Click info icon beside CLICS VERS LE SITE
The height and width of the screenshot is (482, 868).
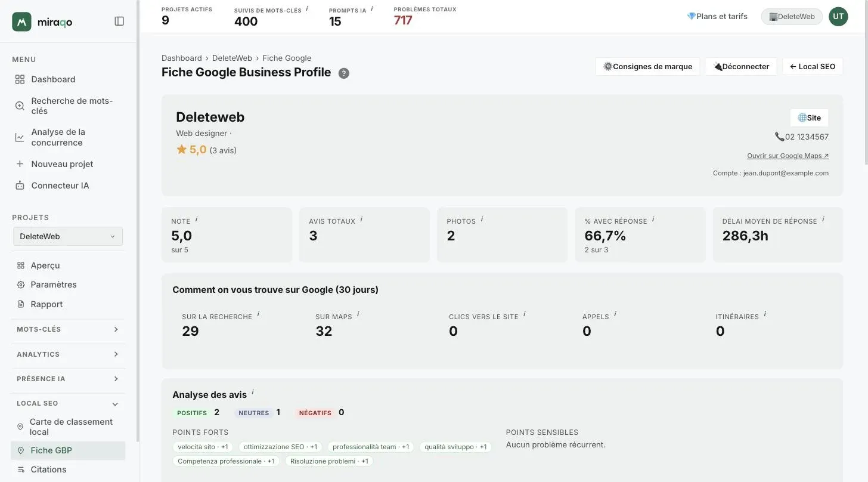pos(525,314)
